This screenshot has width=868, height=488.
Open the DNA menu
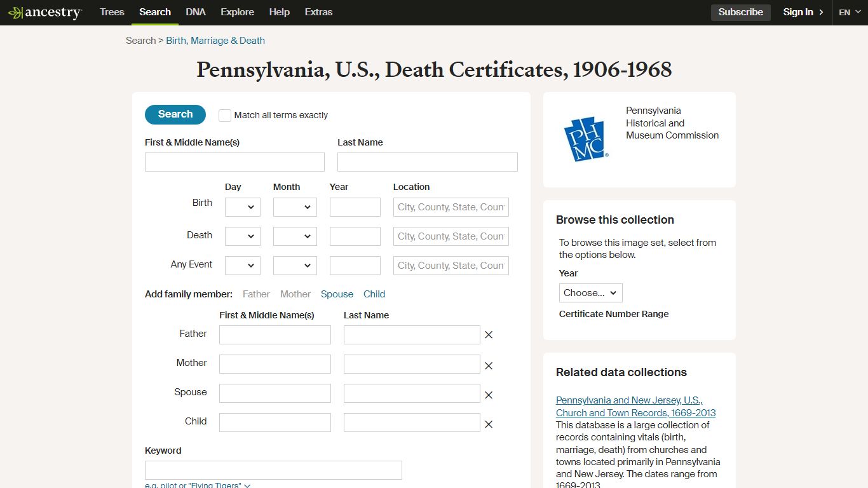coord(196,12)
